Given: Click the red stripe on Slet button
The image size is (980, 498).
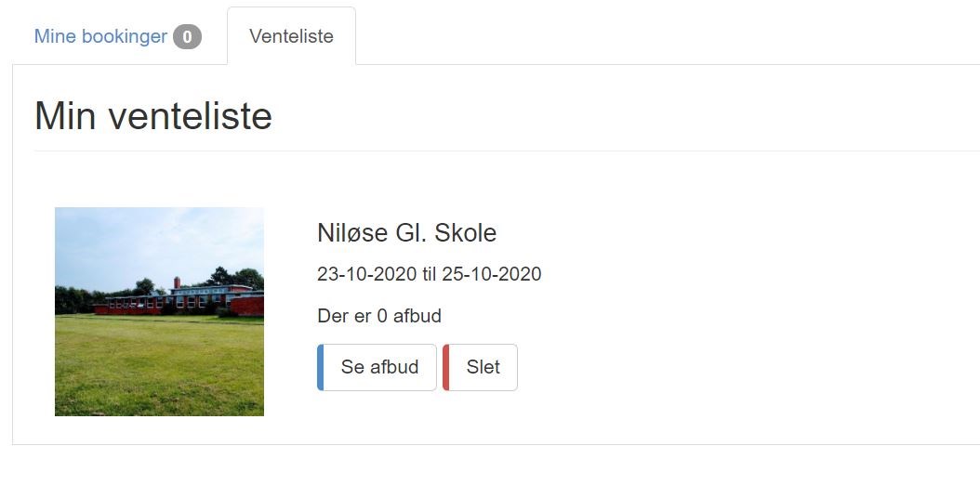Looking at the screenshot, I should [446, 367].
